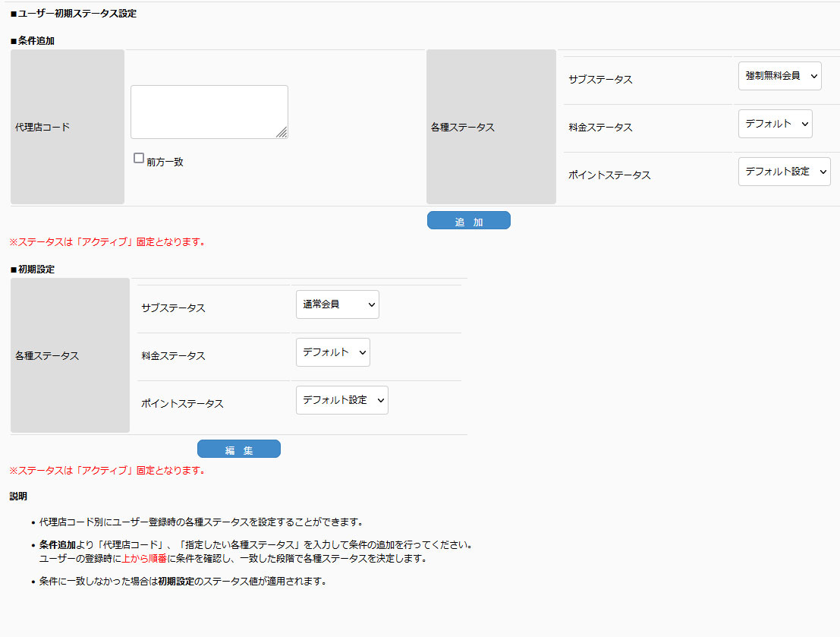The height and width of the screenshot is (637, 840).
Task: Click red warning note below 追加 button
Action: (x=107, y=242)
